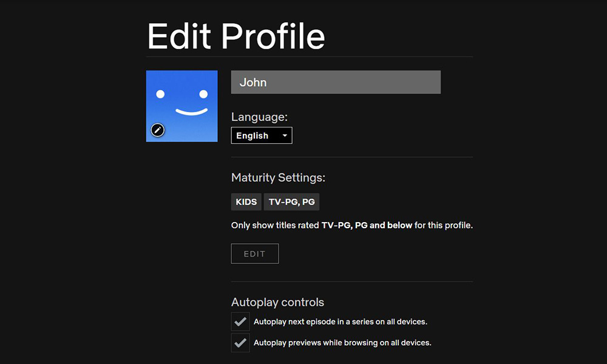Screen dimensions: 607x364
Task: Click the pencil edit icon on avatar
Action: coord(158,130)
